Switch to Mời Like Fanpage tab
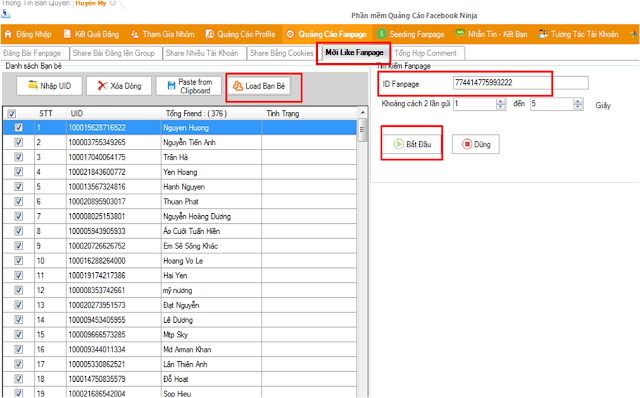The image size is (640, 398). pyautogui.click(x=354, y=53)
